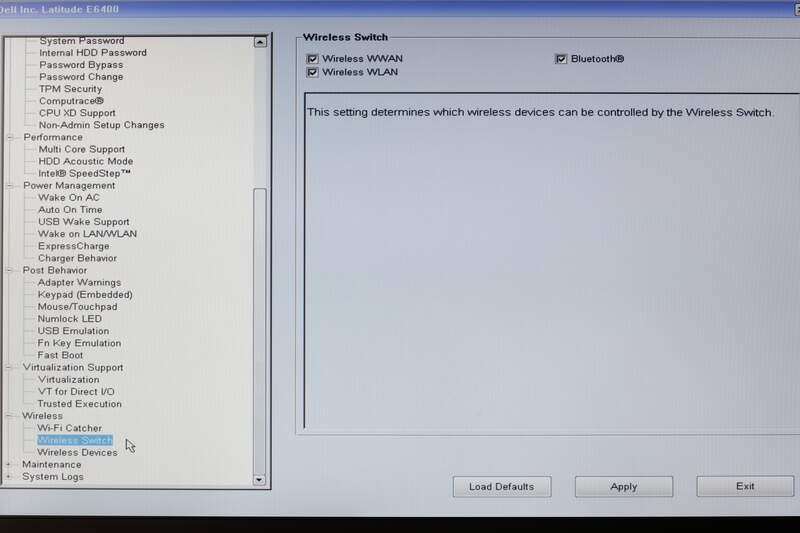Click the tree scroll up arrow
Viewport: 800px width, 533px height.
click(260, 42)
